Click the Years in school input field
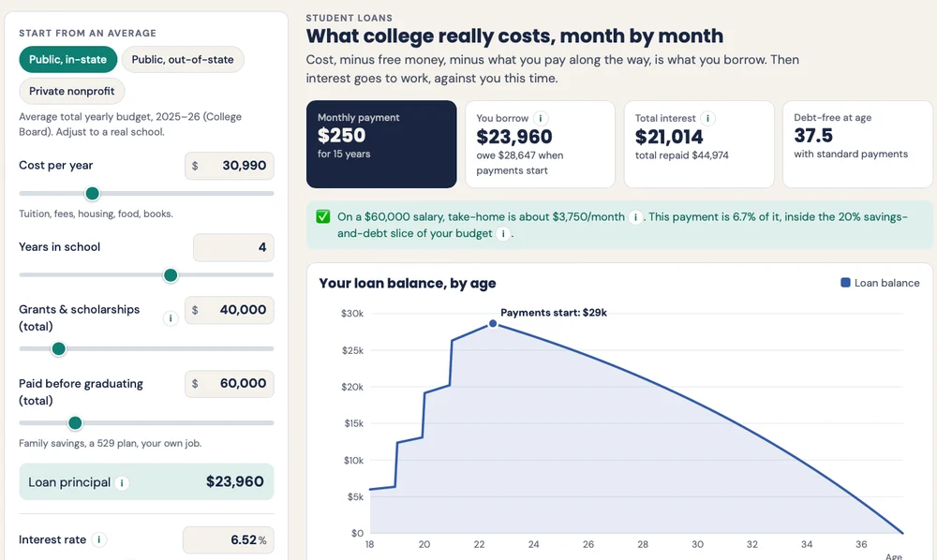The width and height of the screenshot is (937, 560). [233, 247]
